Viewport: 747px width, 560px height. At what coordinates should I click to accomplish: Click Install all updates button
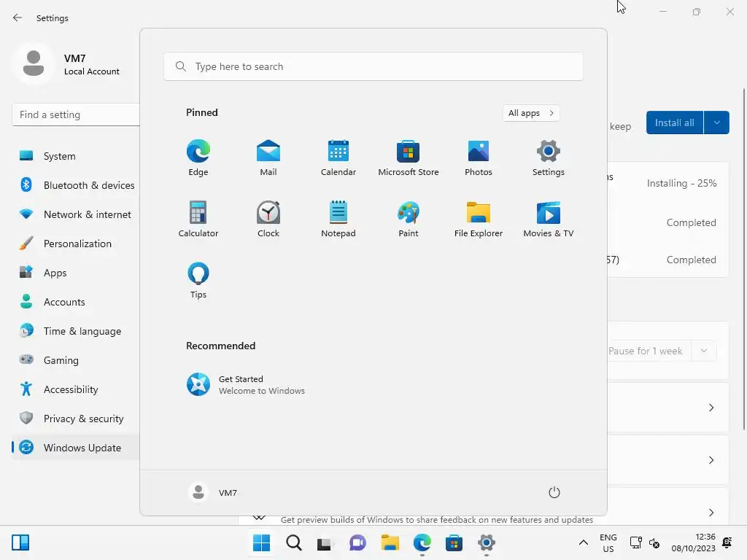[x=675, y=122]
